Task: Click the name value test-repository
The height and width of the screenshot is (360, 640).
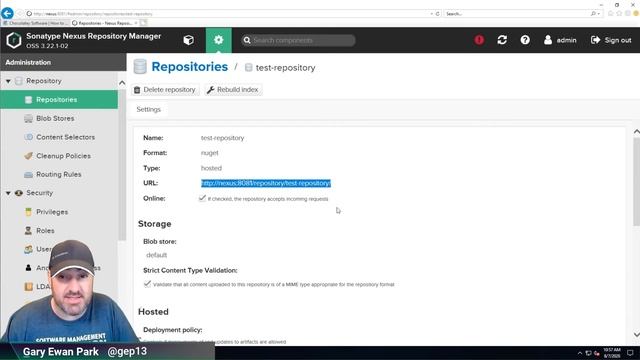Action: pos(222,138)
